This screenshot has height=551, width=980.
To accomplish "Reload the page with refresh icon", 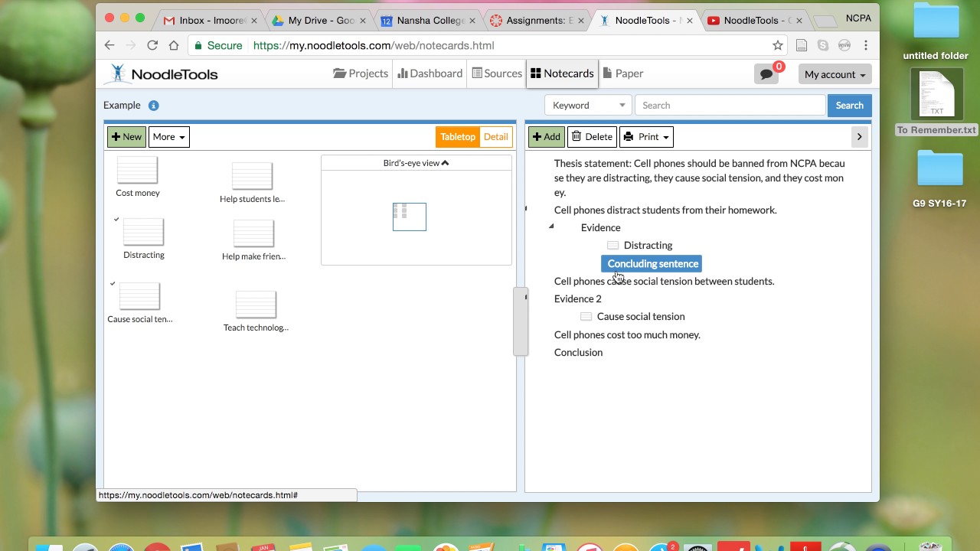I will tap(152, 45).
